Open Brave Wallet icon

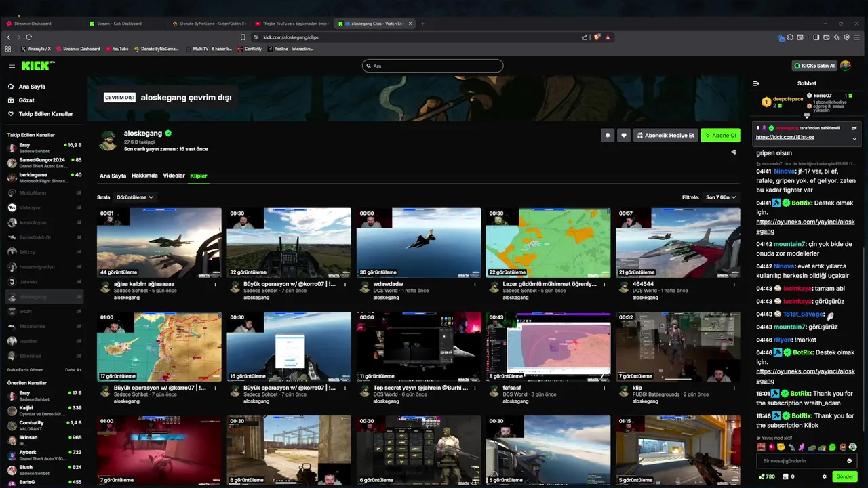(x=827, y=37)
